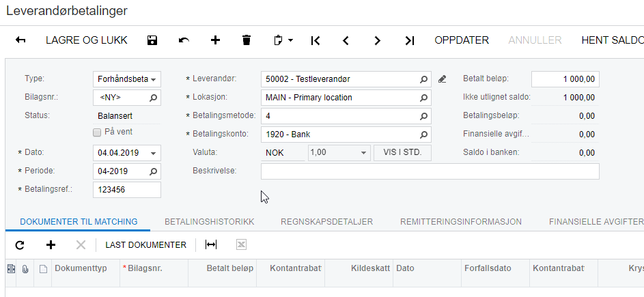Switch to Dokumenter til matching tab
This screenshot has width=644, height=297.
coord(79,222)
